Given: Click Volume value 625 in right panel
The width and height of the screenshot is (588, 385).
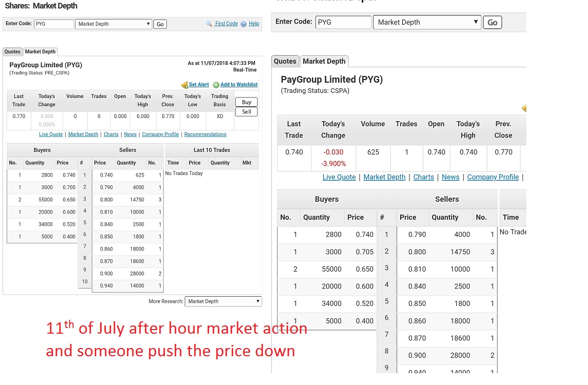Looking at the screenshot, I should pos(373,152).
